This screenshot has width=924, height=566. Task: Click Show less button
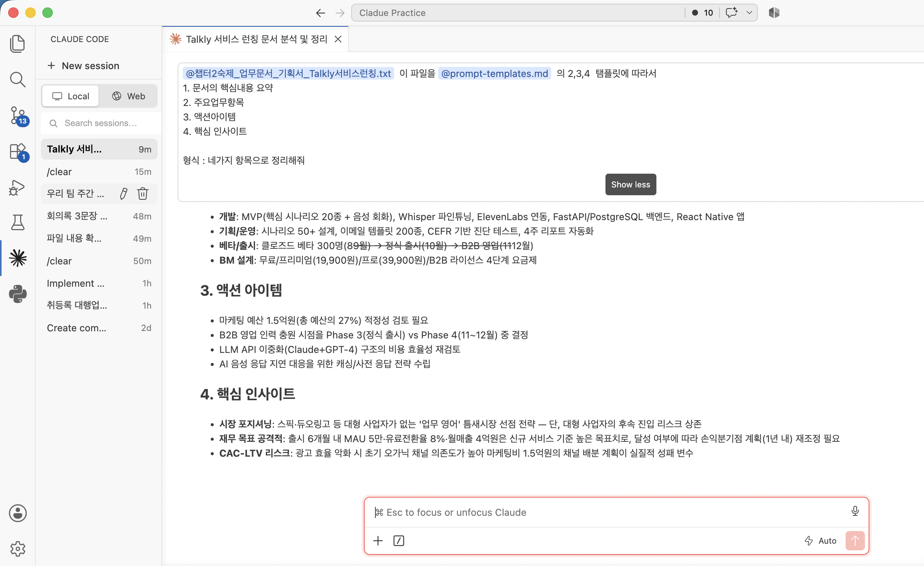coord(630,184)
